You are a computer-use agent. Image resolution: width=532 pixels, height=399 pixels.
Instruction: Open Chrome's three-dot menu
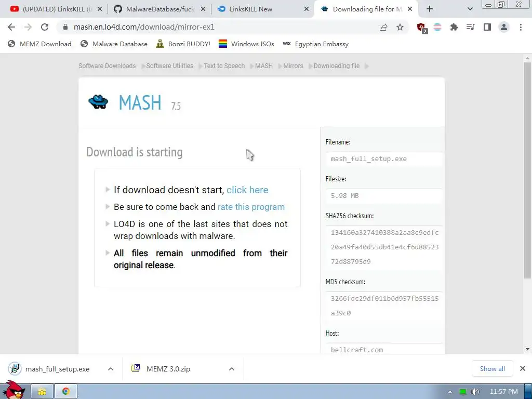pyautogui.click(x=521, y=27)
